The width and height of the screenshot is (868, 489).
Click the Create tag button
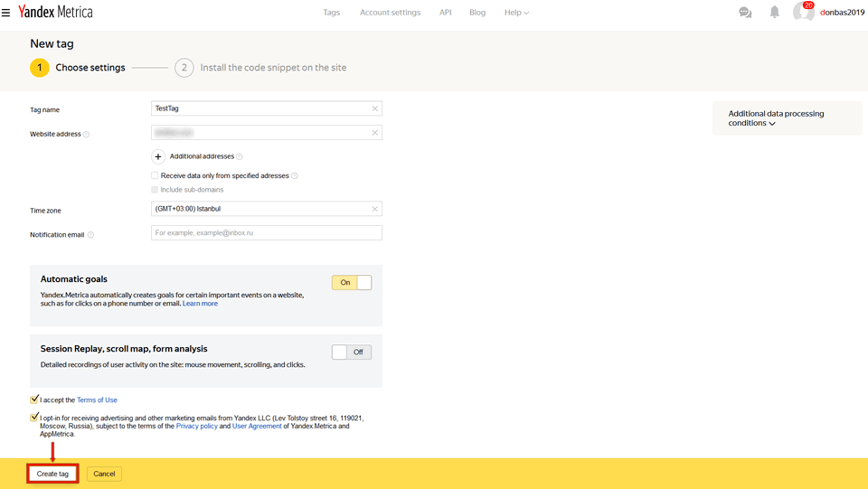point(52,474)
